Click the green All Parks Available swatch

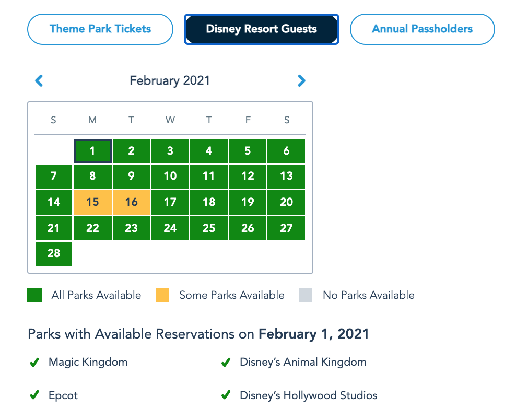pyautogui.click(x=34, y=296)
